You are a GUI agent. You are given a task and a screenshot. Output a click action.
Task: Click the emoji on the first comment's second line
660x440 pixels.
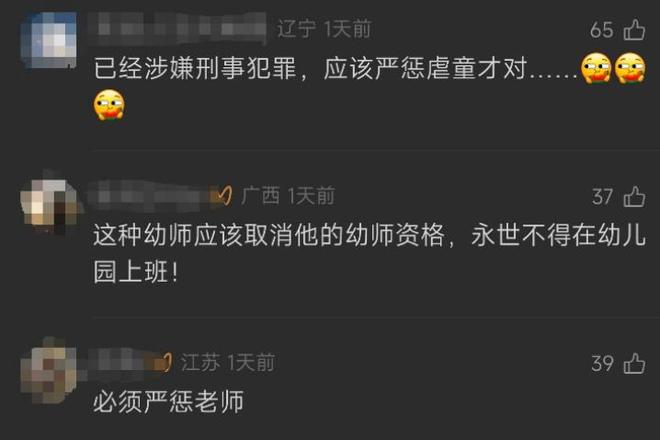click(x=109, y=105)
